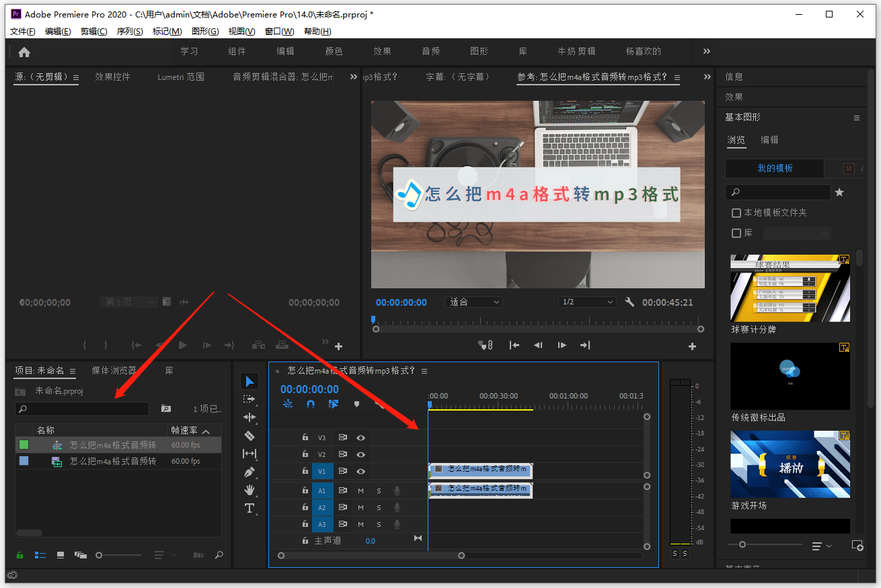Open the 1/2 playback resolution dropdown

tap(587, 302)
